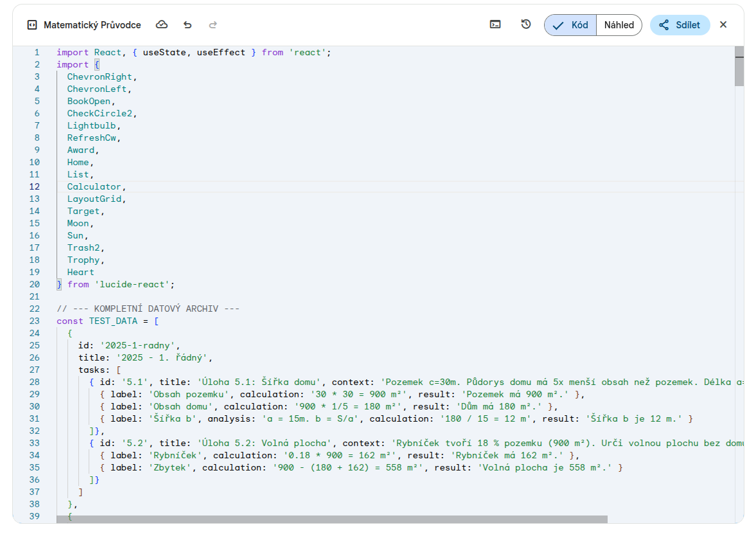Click the code file icon beside title
The width and height of the screenshot is (756, 547).
pos(32,25)
